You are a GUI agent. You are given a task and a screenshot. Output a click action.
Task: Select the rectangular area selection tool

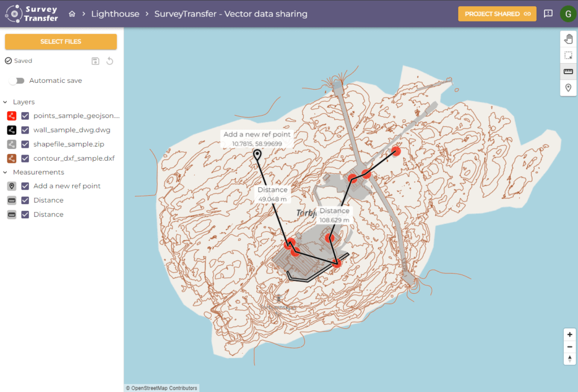point(568,55)
